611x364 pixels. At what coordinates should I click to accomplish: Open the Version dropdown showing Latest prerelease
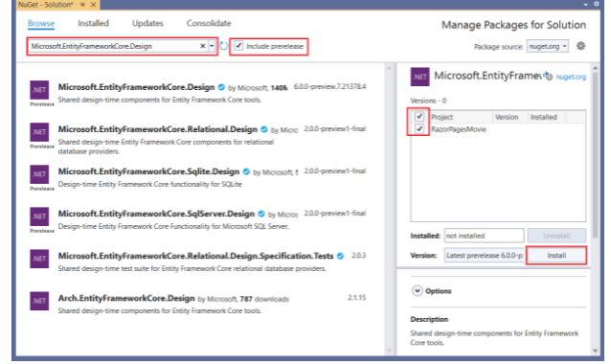pos(484,256)
